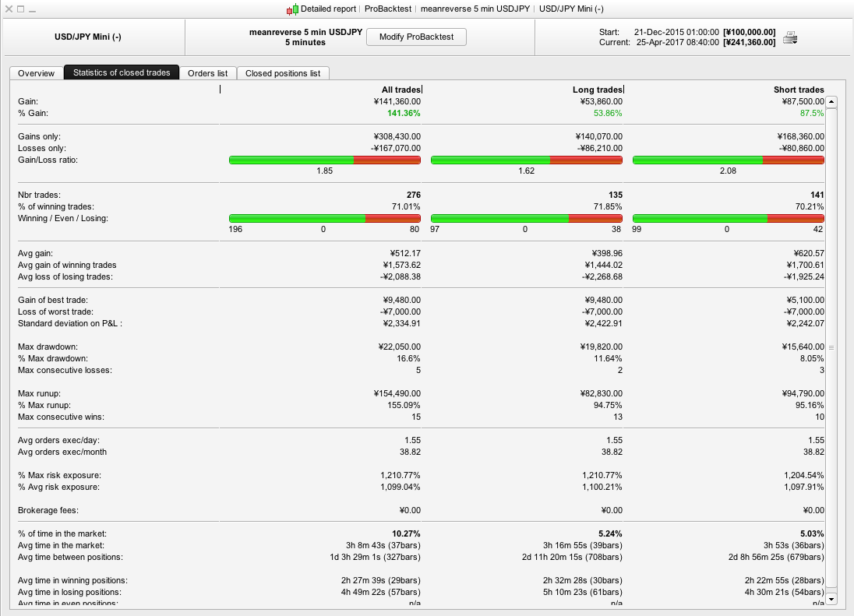Open the Closed positions list tab
This screenshot has height=616, width=854.
283,73
